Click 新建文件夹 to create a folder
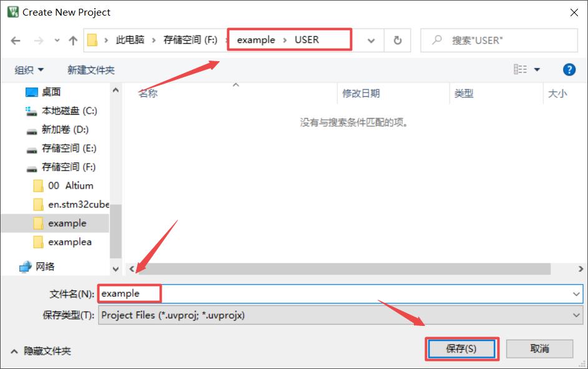Image resolution: width=588 pixels, height=369 pixels. tap(91, 70)
